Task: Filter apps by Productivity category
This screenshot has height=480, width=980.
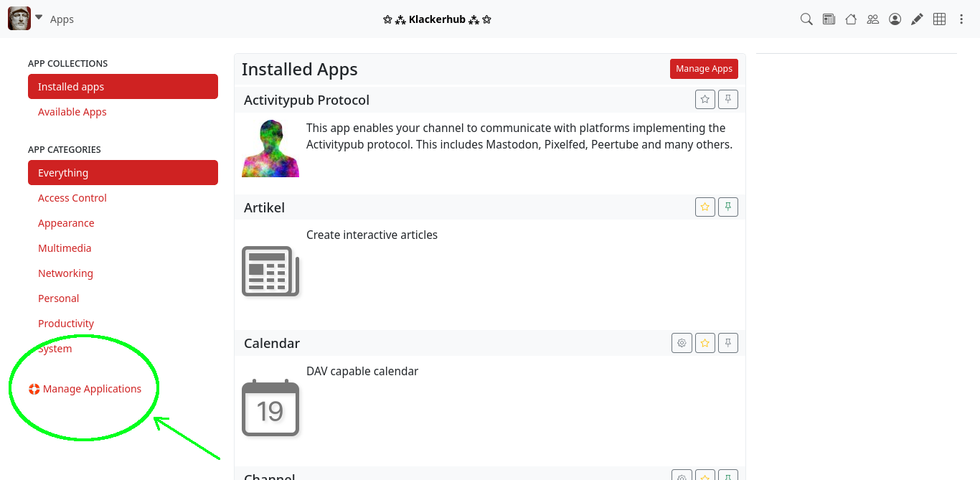Action: pos(66,324)
